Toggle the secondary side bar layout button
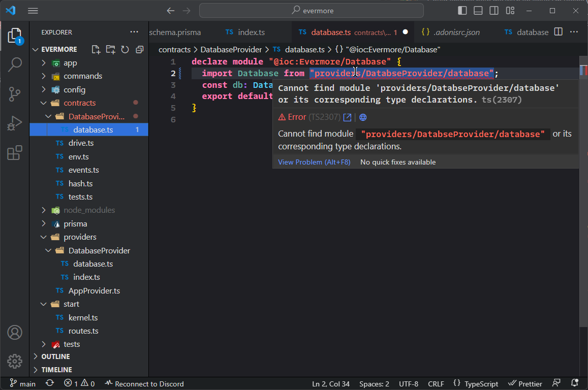 point(494,11)
